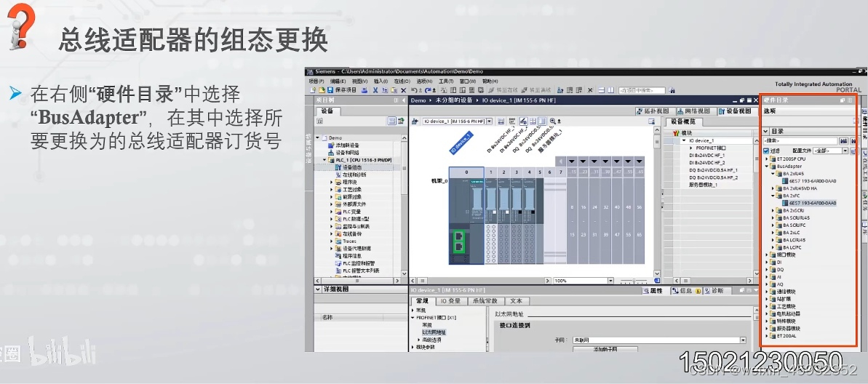This screenshot has height=384, width=868.
Task: Collapse the 目录 catalog section
Action: (x=765, y=132)
